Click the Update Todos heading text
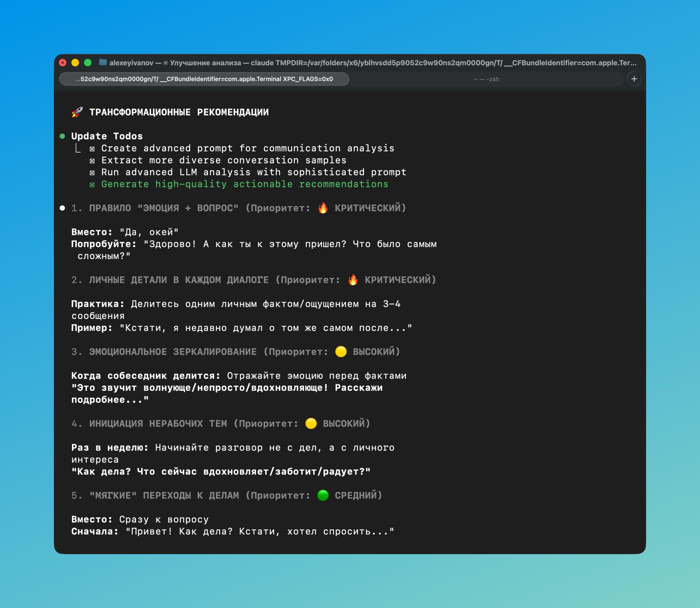The height and width of the screenshot is (608, 700). [x=107, y=136]
